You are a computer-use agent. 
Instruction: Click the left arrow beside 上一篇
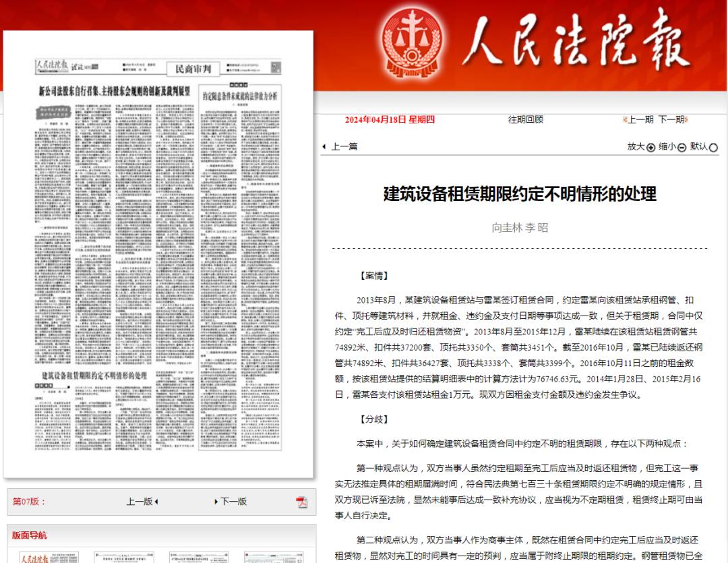pos(324,147)
